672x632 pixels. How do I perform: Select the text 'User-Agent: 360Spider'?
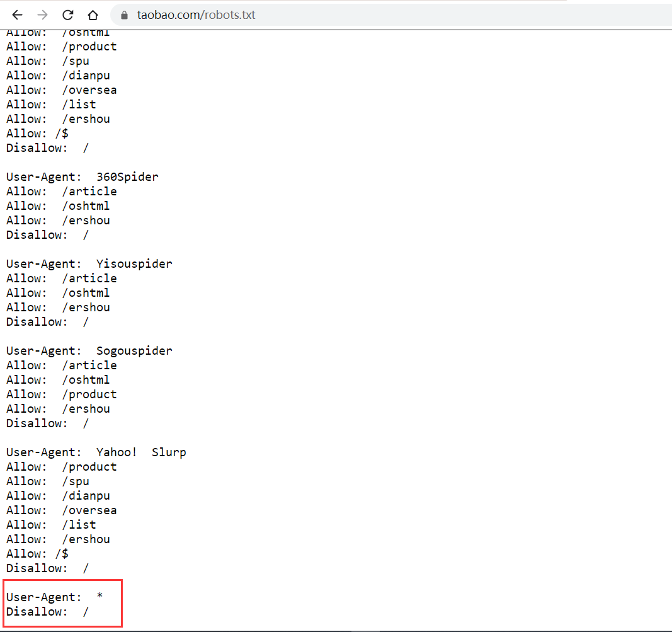pos(83,176)
